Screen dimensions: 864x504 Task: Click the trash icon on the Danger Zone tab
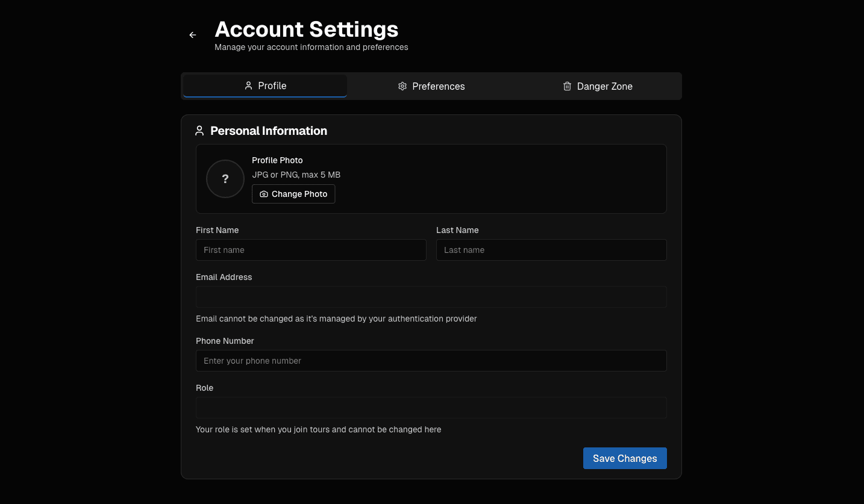tap(567, 86)
